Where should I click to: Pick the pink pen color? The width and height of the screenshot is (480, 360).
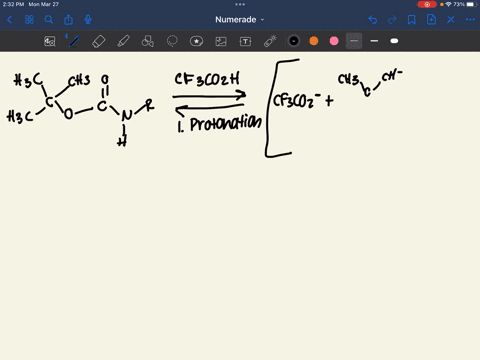pos(334,41)
